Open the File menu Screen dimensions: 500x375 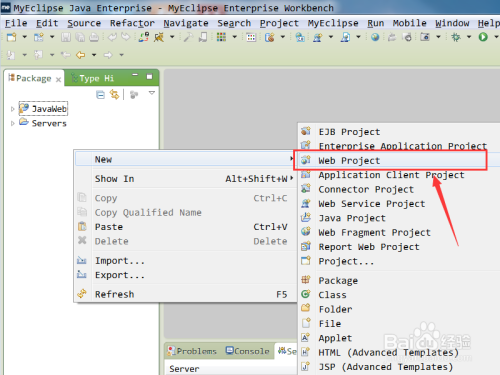pos(16,23)
